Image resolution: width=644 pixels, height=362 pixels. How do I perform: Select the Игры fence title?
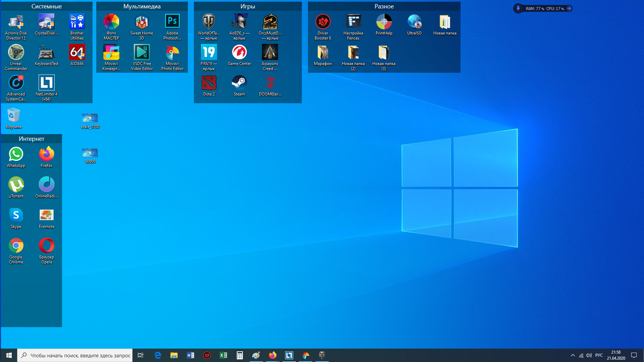(248, 6)
